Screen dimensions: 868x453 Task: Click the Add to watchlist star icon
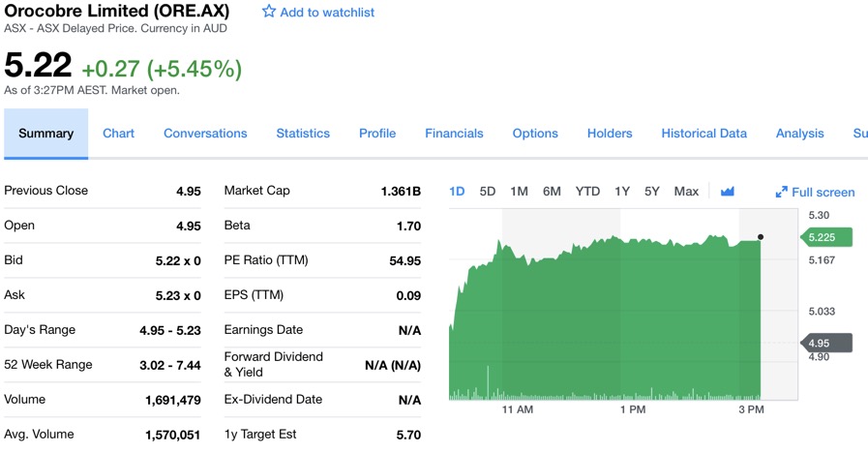pyautogui.click(x=269, y=13)
